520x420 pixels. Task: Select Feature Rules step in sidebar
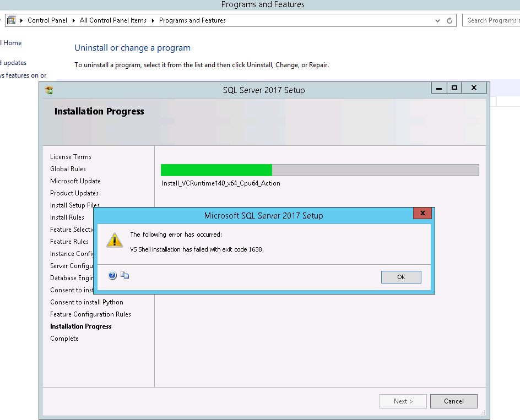click(69, 242)
